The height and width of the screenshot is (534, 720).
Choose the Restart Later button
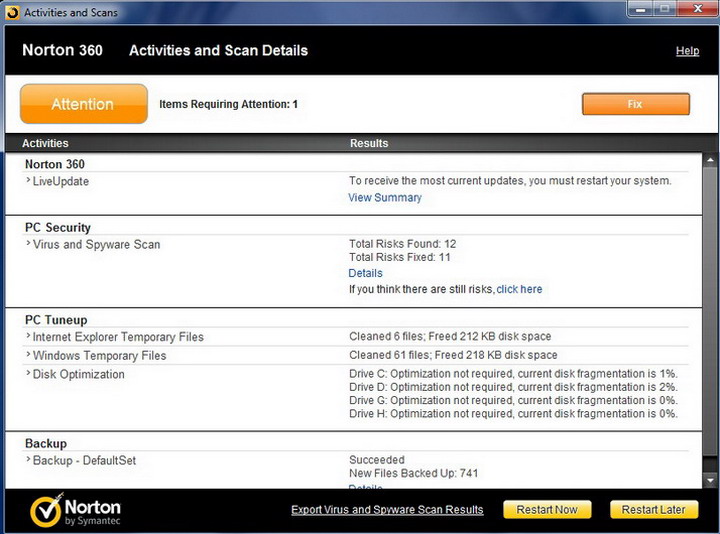[653, 510]
